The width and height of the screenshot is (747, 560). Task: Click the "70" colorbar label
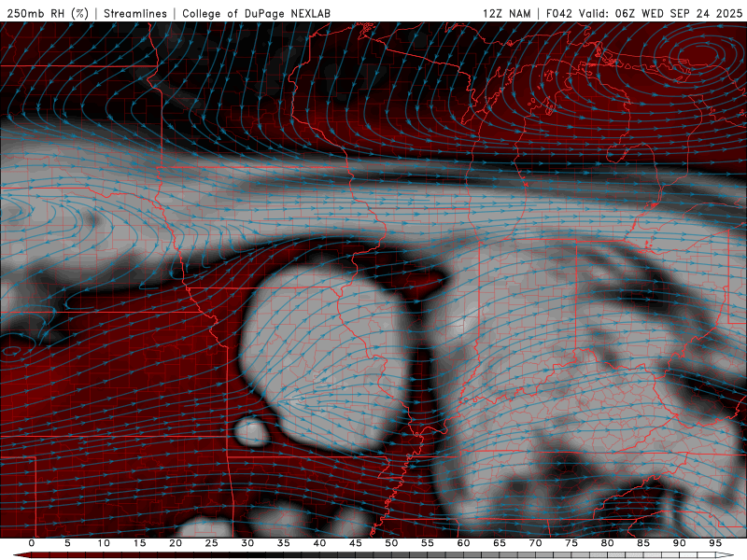tap(535, 543)
